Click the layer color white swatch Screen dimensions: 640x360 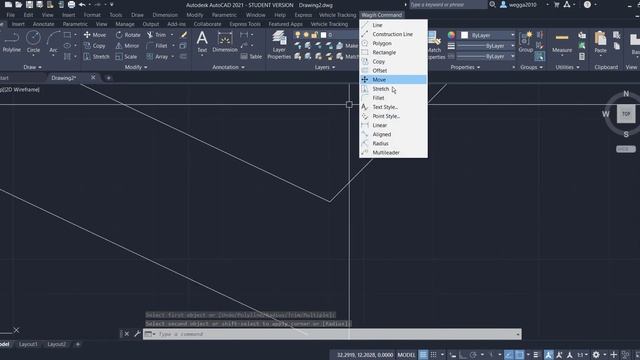pos(324,35)
